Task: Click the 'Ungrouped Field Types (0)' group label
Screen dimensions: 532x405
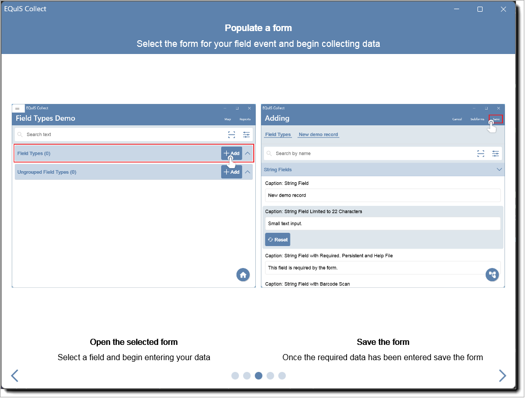Action: click(x=47, y=172)
